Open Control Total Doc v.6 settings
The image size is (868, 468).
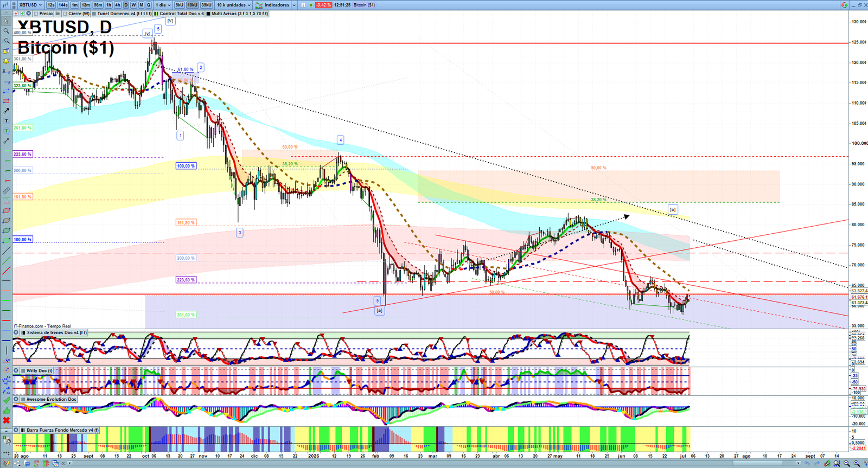tap(179, 14)
